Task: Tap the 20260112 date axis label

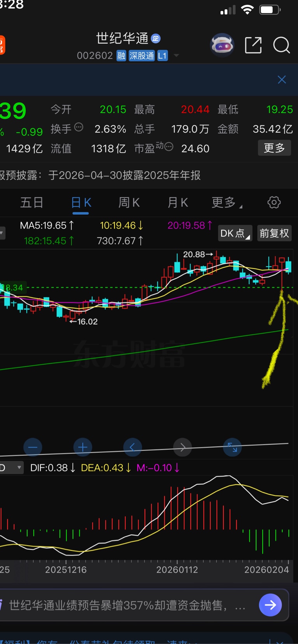Action: 177,570
